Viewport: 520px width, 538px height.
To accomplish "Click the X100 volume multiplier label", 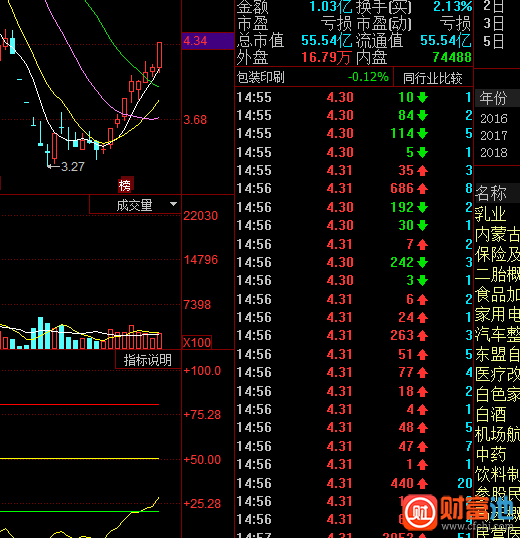I will [197, 342].
